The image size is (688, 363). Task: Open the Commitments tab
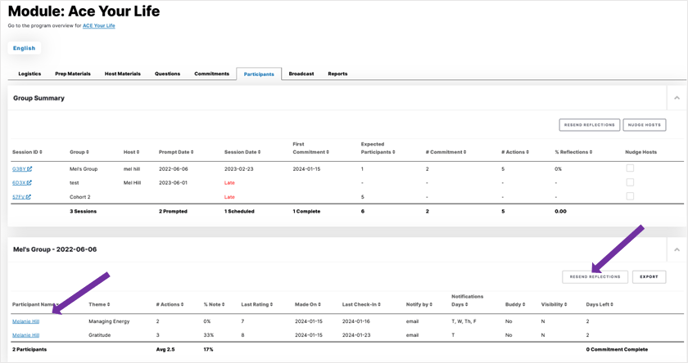tap(212, 74)
